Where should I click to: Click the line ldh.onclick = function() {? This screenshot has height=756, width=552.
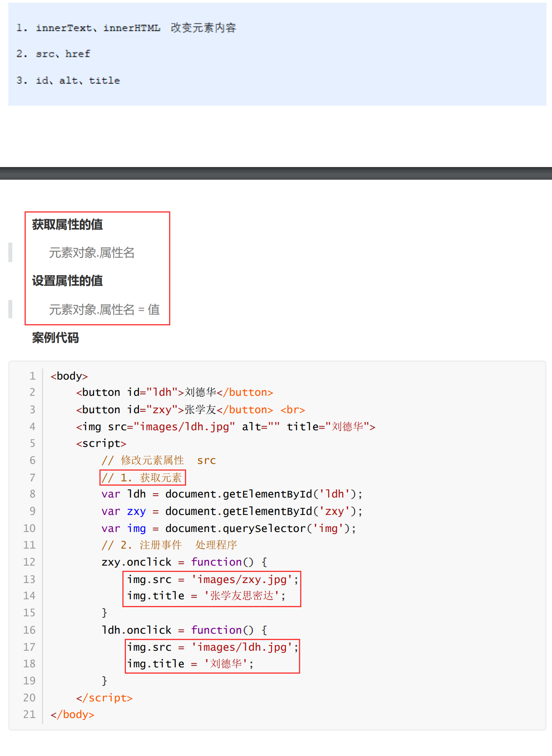[185, 630]
